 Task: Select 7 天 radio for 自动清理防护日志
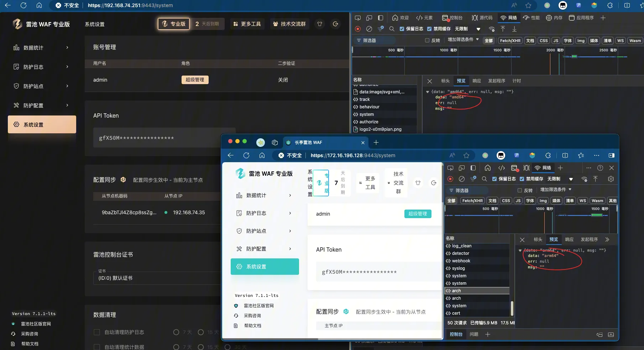point(176,332)
